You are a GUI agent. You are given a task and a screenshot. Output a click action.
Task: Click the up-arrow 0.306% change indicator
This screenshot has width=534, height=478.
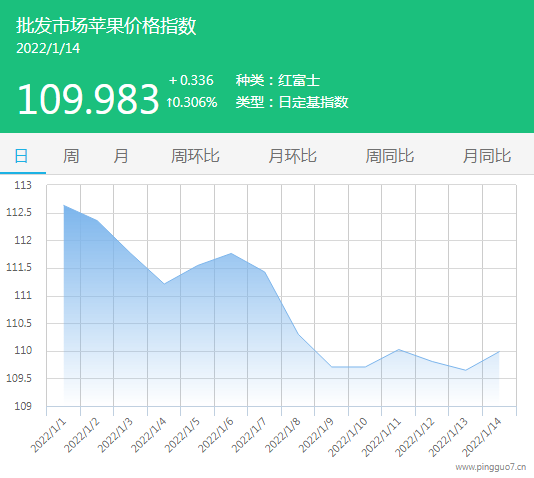click(192, 102)
